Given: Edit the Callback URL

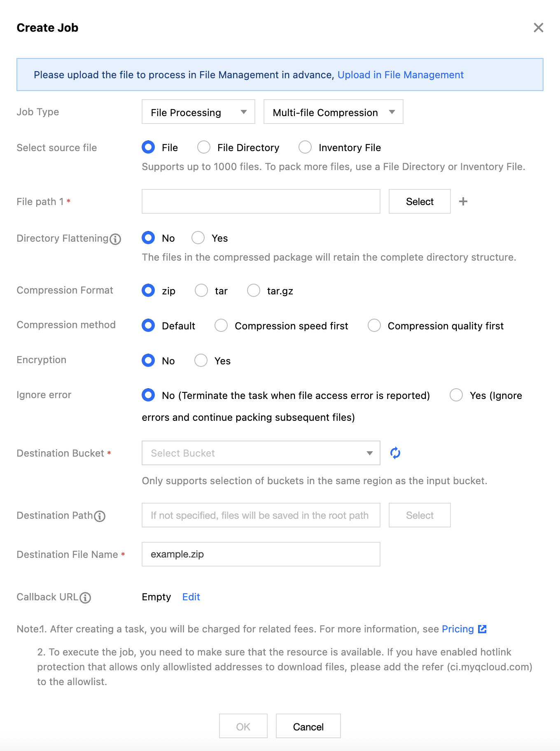Looking at the screenshot, I should pos(191,597).
